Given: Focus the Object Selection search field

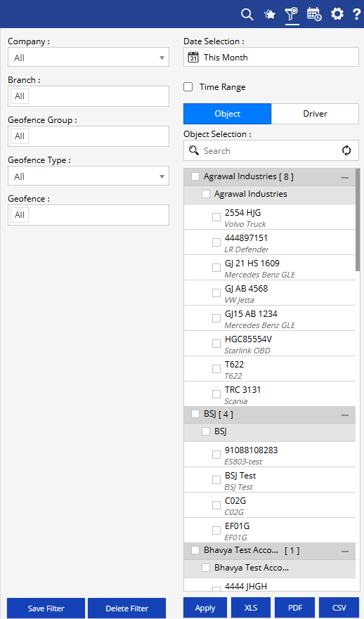Looking at the screenshot, I should 271,150.
